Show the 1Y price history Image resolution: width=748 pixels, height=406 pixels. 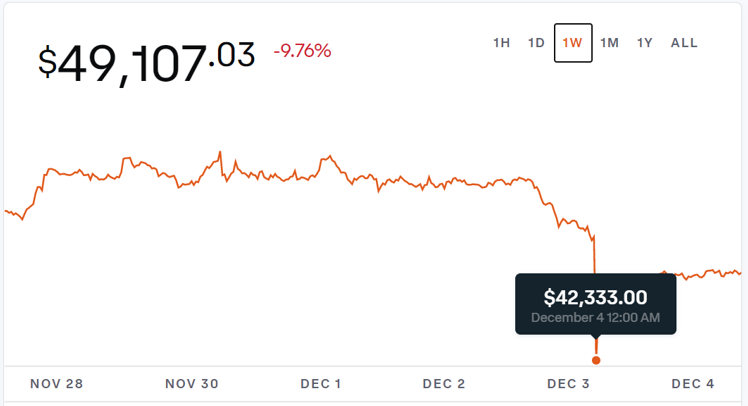coord(645,43)
